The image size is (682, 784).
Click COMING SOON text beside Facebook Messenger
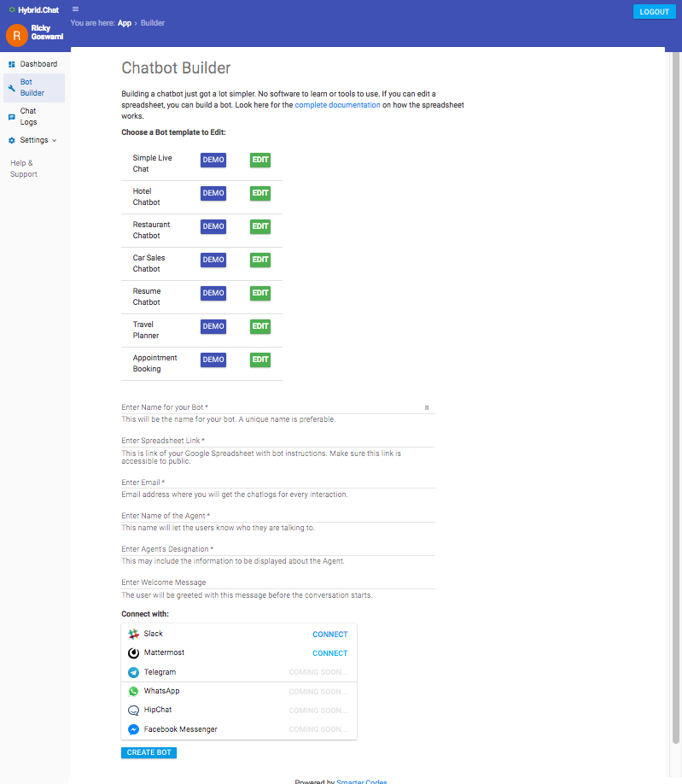point(318,729)
